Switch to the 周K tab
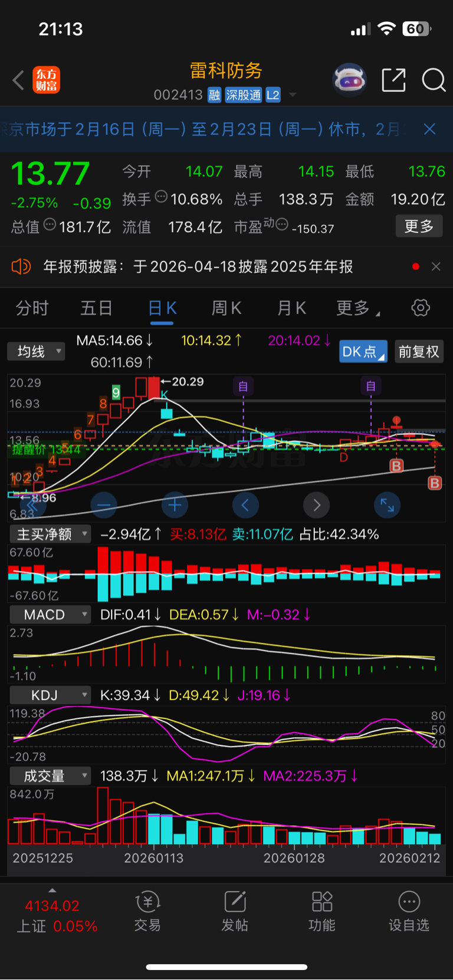453x980 pixels. pos(226,308)
